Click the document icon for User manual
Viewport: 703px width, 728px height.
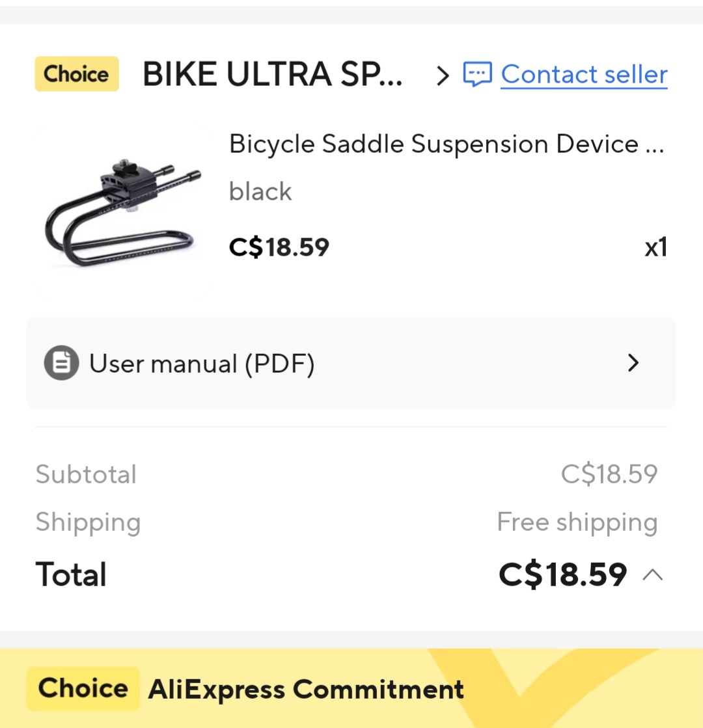[x=61, y=362]
